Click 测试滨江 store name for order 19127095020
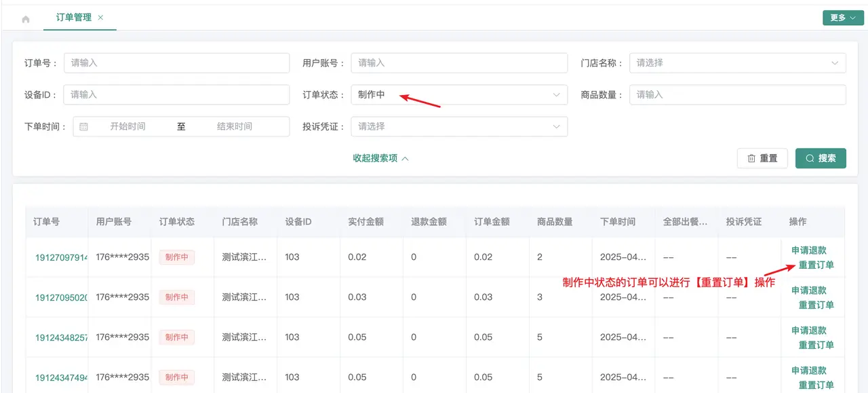868x393 pixels. (245, 297)
